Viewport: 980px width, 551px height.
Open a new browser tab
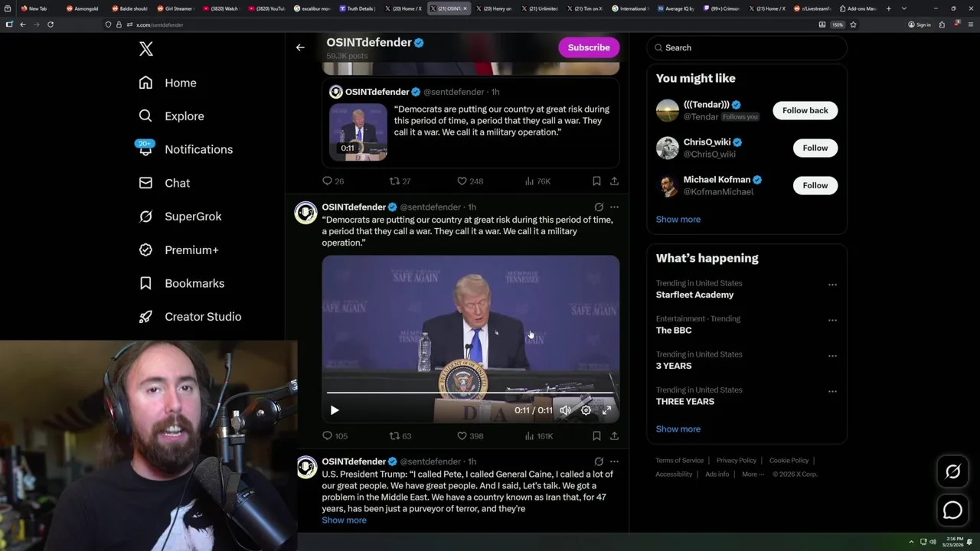pyautogui.click(x=888, y=8)
